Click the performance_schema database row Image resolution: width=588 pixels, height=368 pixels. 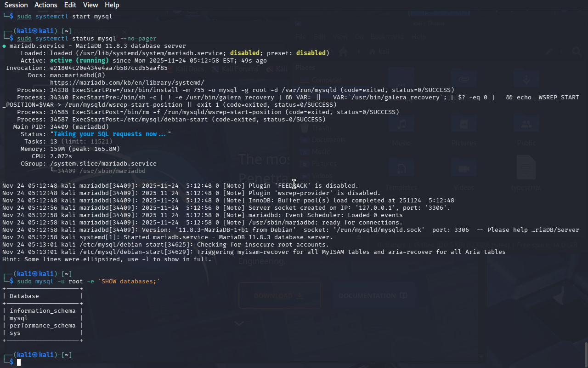click(x=42, y=325)
